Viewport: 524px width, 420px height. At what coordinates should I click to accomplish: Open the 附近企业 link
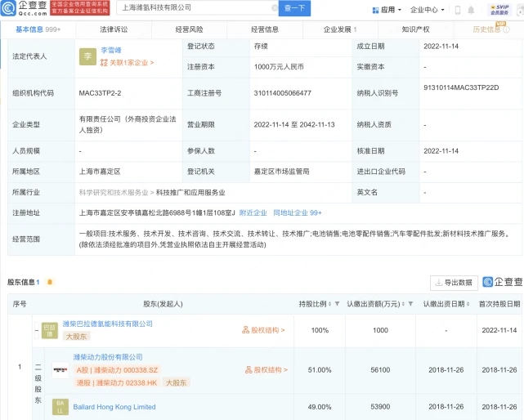tap(253, 212)
